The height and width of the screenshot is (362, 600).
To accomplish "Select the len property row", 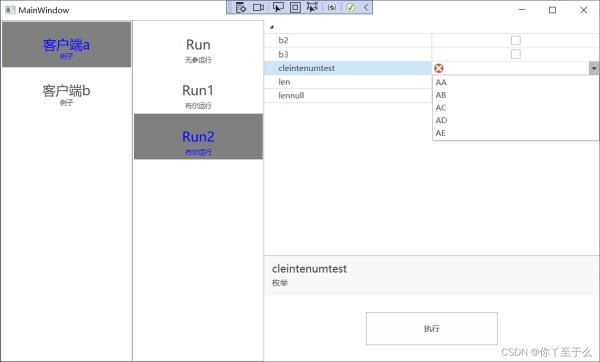I will 347,82.
